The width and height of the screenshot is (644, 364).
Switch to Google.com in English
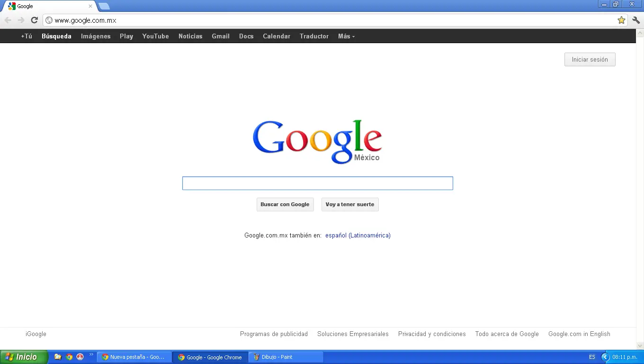coord(579,334)
